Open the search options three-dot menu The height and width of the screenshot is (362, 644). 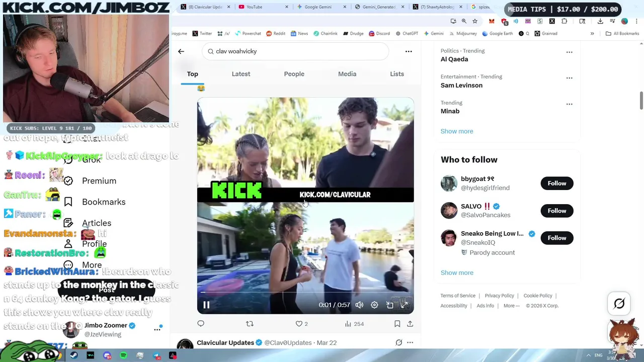(409, 51)
